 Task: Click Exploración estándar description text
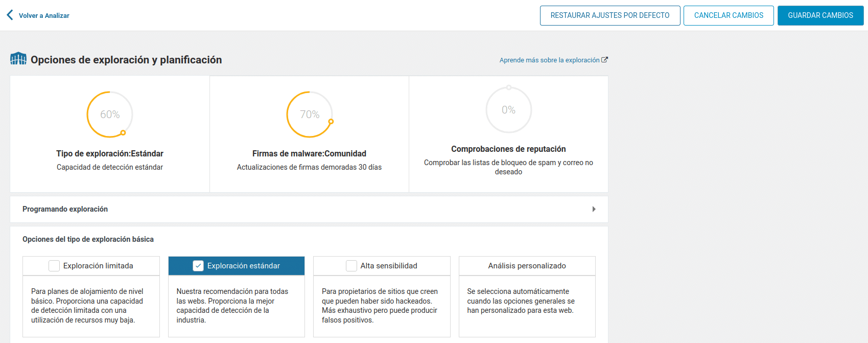coord(232,306)
